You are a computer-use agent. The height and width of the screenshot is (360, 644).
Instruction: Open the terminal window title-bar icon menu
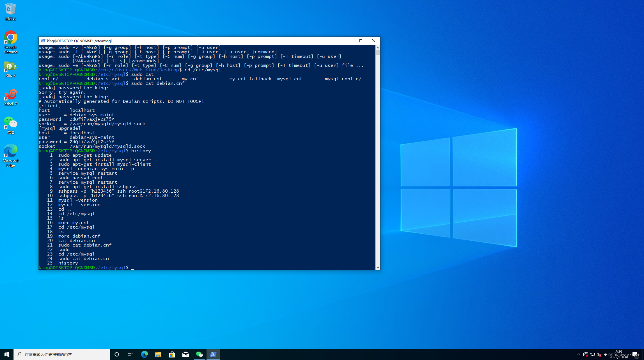43,41
